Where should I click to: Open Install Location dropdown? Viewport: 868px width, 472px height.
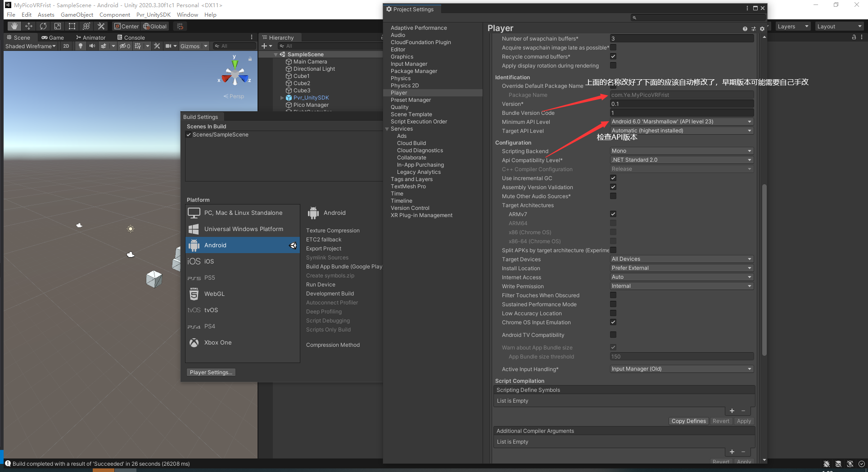point(682,268)
